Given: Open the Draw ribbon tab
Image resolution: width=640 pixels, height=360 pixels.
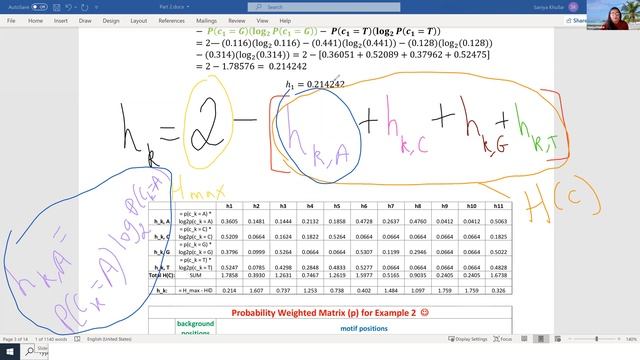Looking at the screenshot, I should click(85, 21).
